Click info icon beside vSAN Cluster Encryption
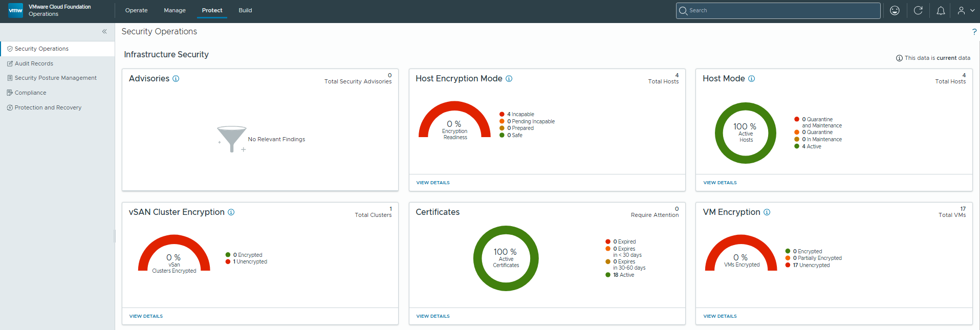The image size is (980, 330). pyautogui.click(x=231, y=212)
